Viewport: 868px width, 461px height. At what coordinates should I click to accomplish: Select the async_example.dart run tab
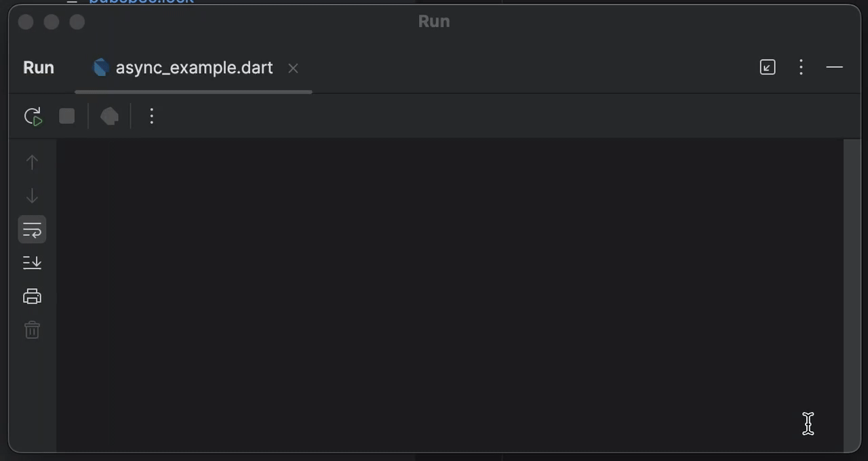point(193,68)
